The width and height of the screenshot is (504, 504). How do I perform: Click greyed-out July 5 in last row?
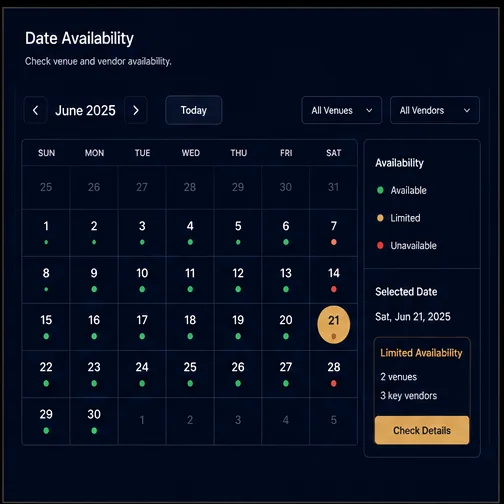[x=334, y=420]
